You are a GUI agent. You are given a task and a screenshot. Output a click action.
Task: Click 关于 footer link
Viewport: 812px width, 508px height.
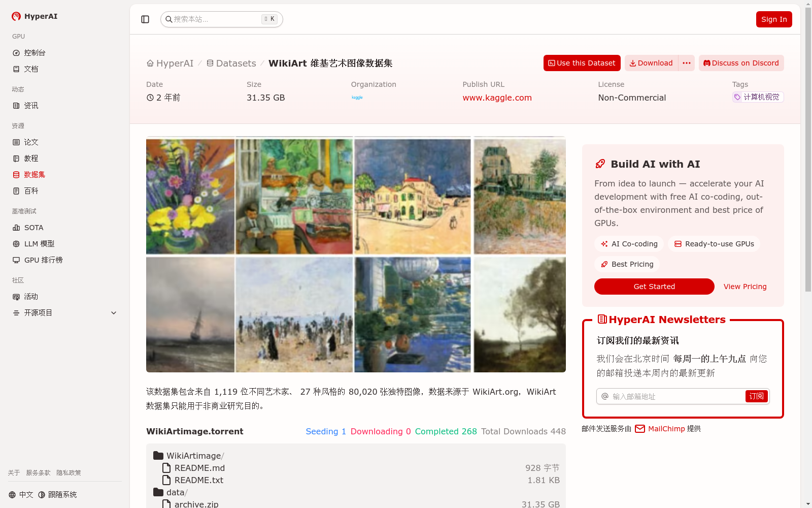(x=14, y=473)
